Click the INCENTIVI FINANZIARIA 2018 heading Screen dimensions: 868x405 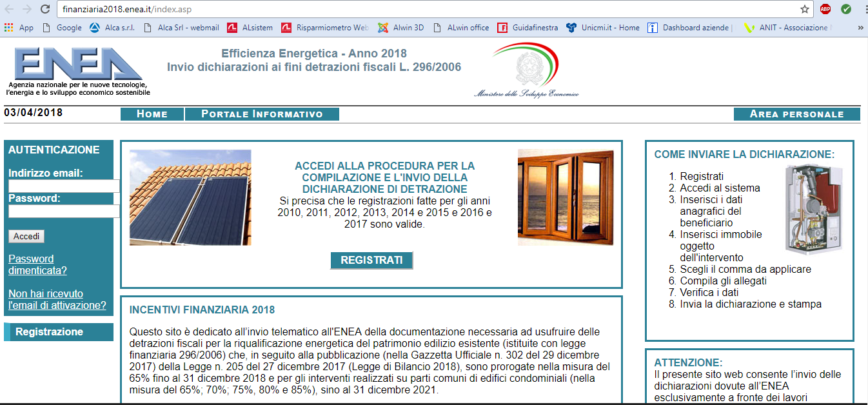pos(202,310)
